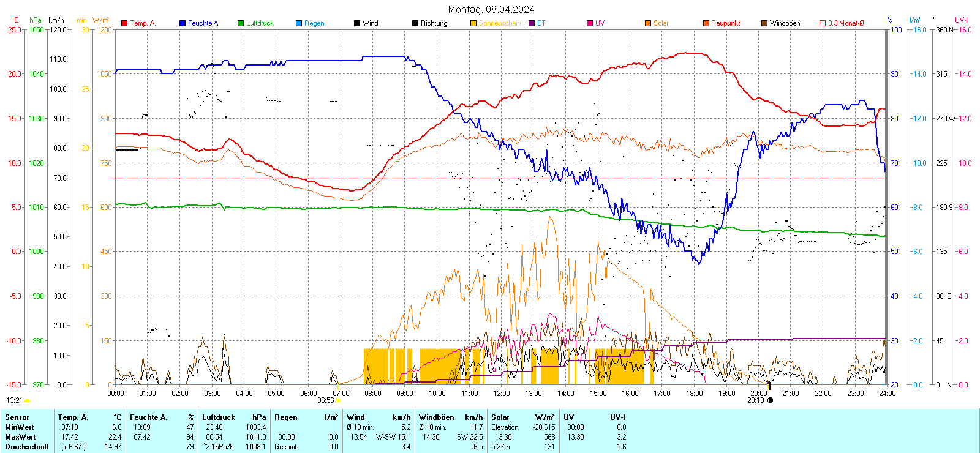The height and width of the screenshot is (453, 980).
Task: Click the green Luftdruck legend square
Action: pyautogui.click(x=241, y=23)
